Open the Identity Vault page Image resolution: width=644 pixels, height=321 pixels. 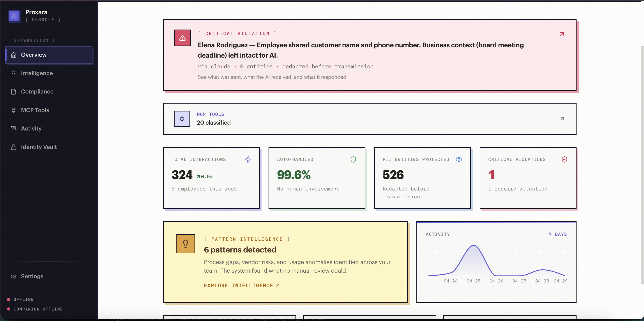[49, 147]
